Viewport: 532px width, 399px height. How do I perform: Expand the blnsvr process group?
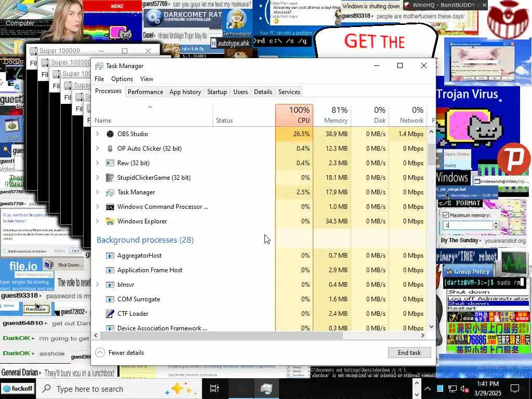98,285
